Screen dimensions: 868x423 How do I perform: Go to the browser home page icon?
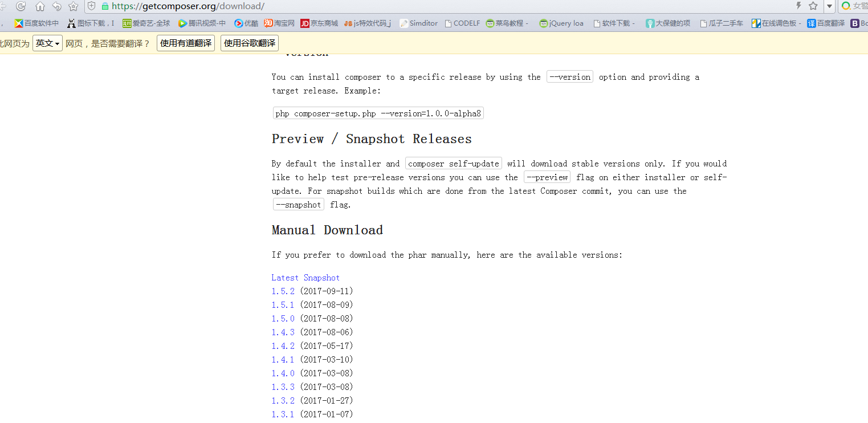click(40, 6)
